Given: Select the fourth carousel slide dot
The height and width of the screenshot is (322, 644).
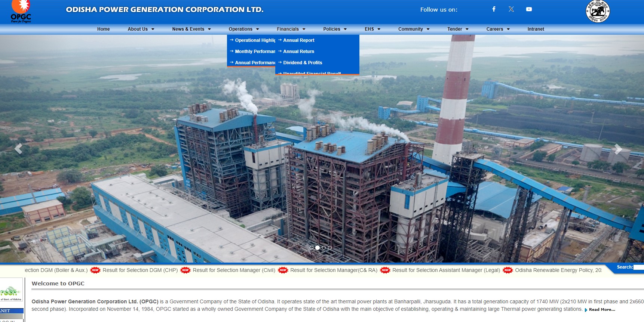Looking at the screenshot, I should click(x=330, y=248).
